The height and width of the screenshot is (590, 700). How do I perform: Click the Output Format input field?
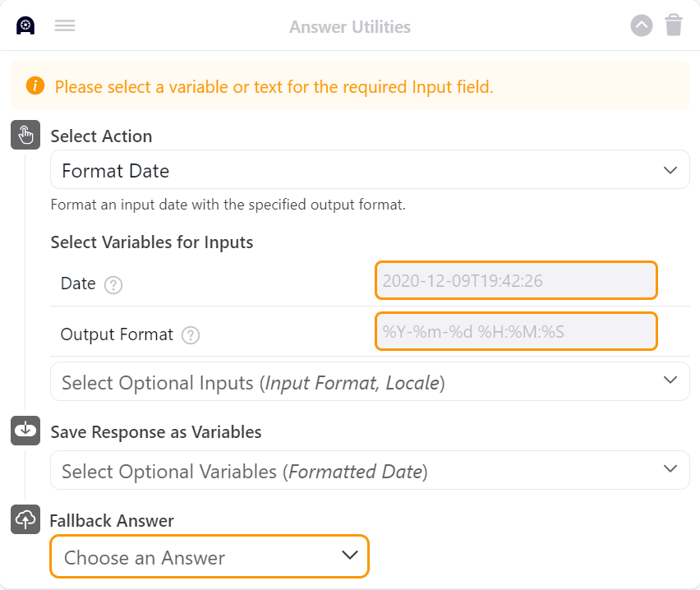click(x=516, y=332)
